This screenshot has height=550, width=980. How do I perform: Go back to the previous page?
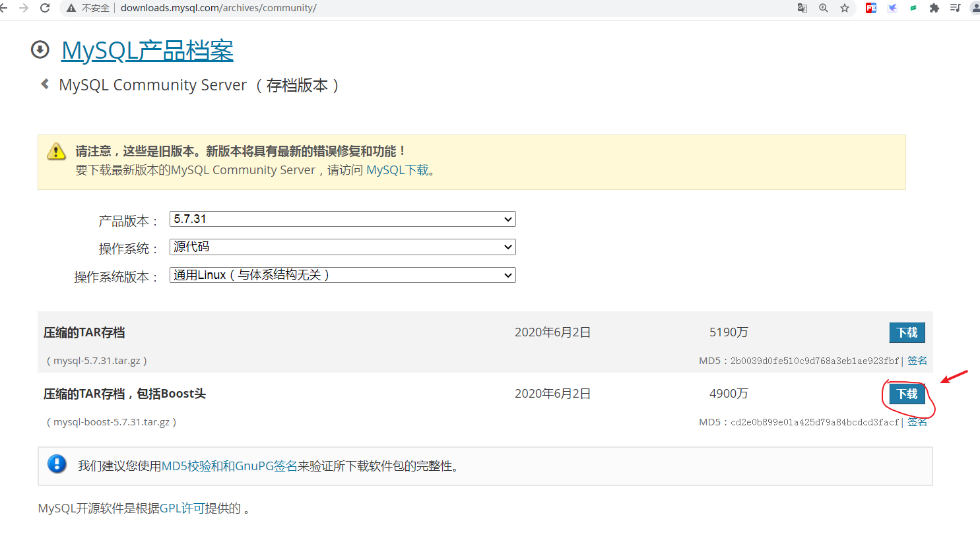[x=3, y=8]
